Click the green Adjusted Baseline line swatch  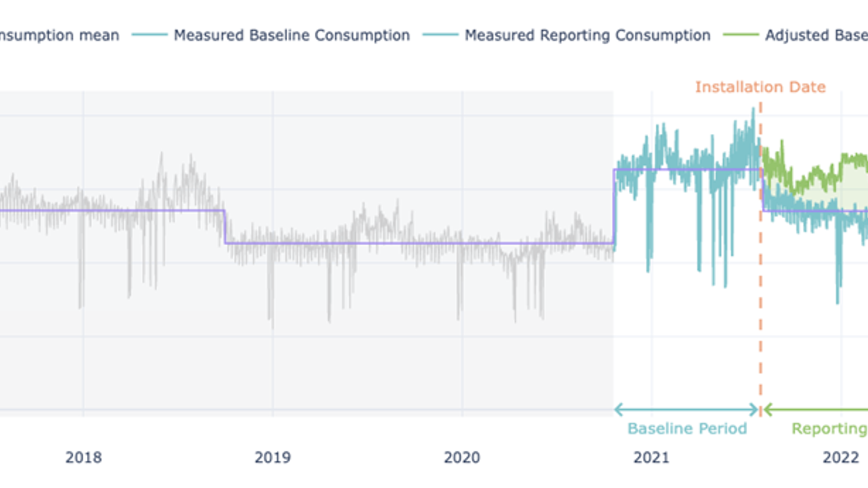[x=741, y=35]
